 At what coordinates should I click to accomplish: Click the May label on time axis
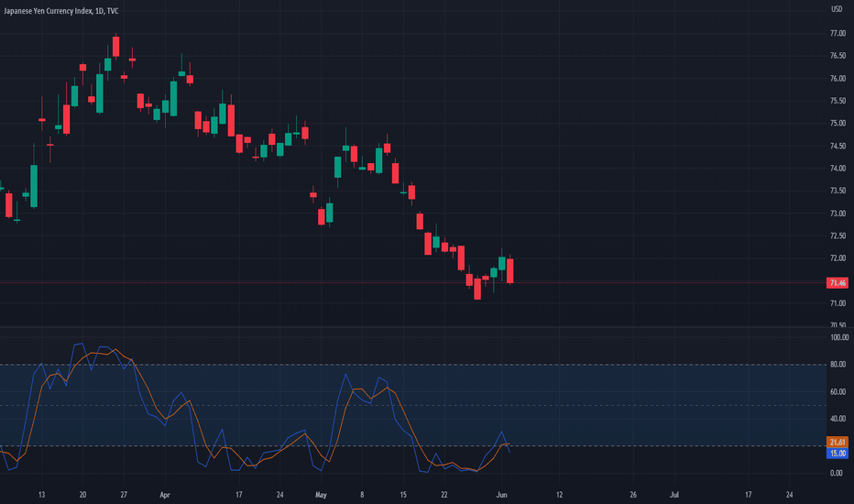coord(321,495)
